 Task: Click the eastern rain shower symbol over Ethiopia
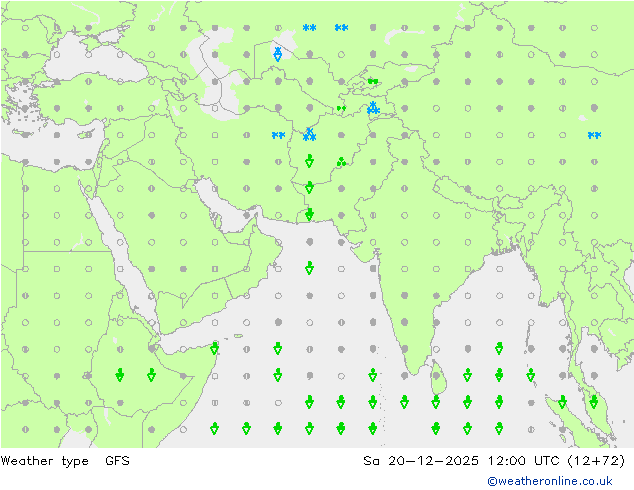(151, 375)
